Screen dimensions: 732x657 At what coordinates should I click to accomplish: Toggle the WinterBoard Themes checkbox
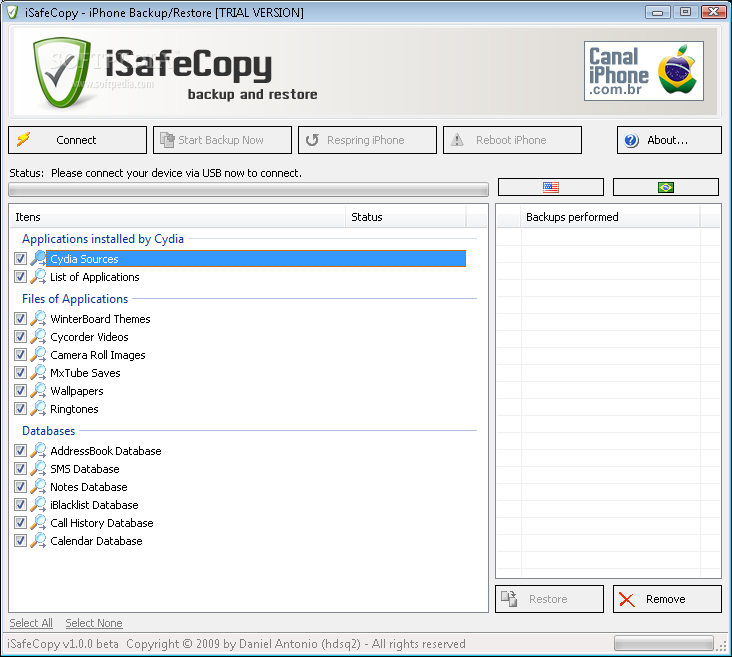[x=20, y=318]
